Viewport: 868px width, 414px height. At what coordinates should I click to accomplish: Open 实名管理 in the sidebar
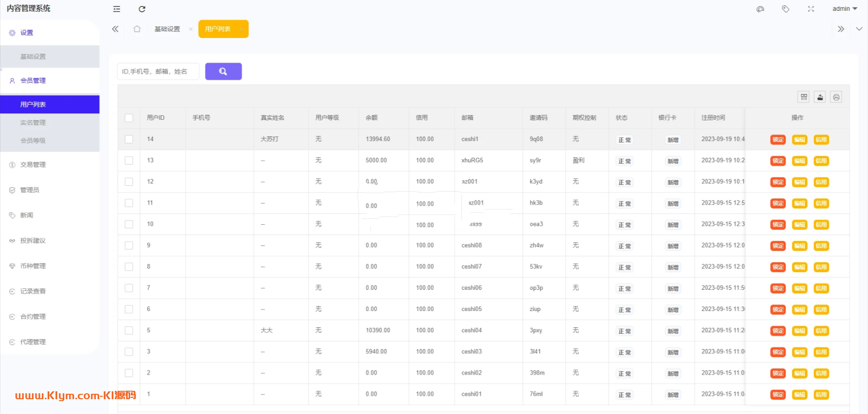[x=33, y=123]
